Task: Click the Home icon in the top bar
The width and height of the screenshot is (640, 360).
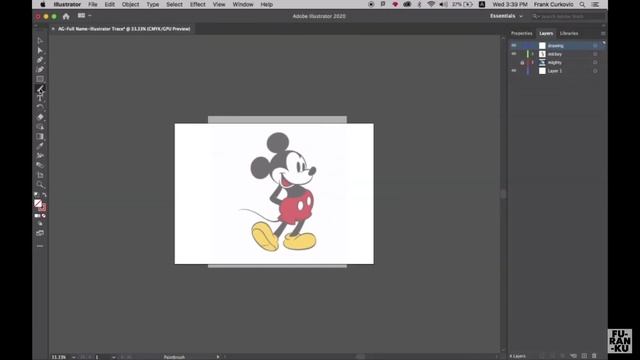Action: click(66, 16)
